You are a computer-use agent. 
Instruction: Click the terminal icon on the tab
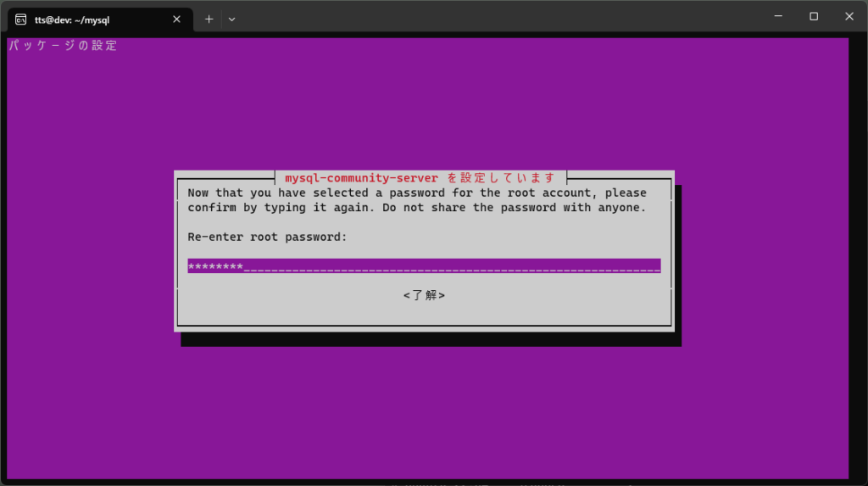tap(20, 20)
